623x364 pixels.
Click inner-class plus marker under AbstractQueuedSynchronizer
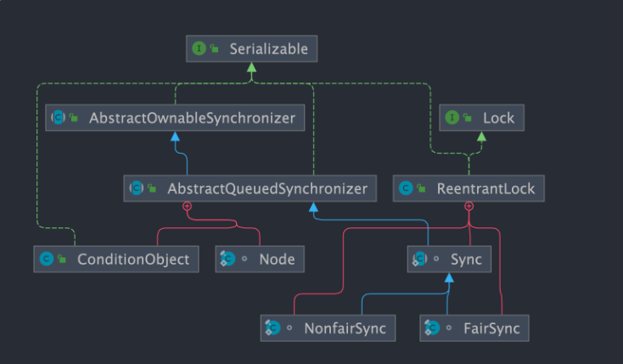[x=187, y=206]
